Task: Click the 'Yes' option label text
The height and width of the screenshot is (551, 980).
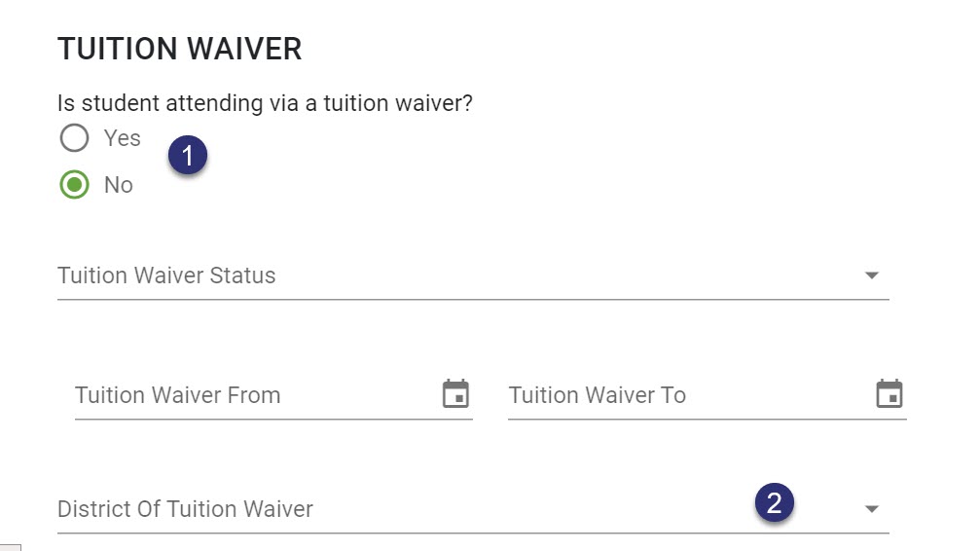Action: 122,138
